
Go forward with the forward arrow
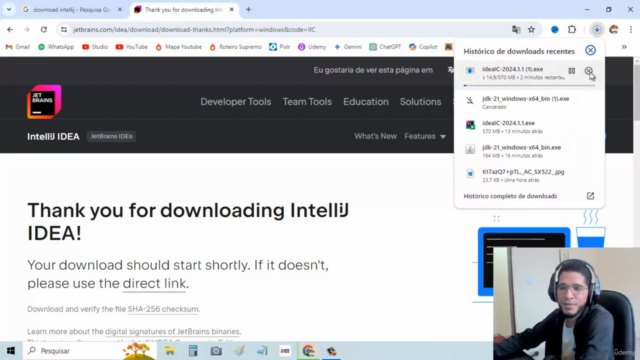(27, 29)
